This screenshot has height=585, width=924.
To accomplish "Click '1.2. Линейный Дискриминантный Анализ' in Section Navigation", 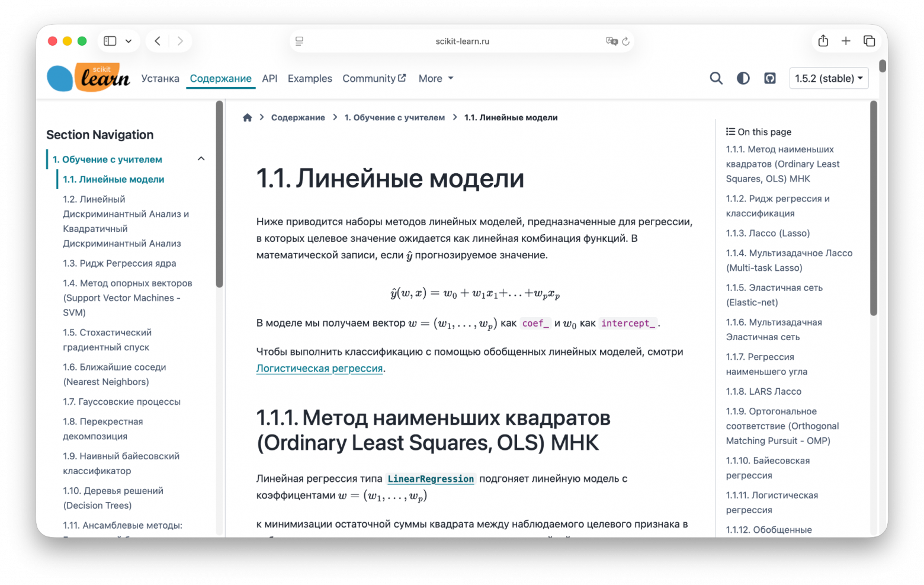I will coord(126,221).
